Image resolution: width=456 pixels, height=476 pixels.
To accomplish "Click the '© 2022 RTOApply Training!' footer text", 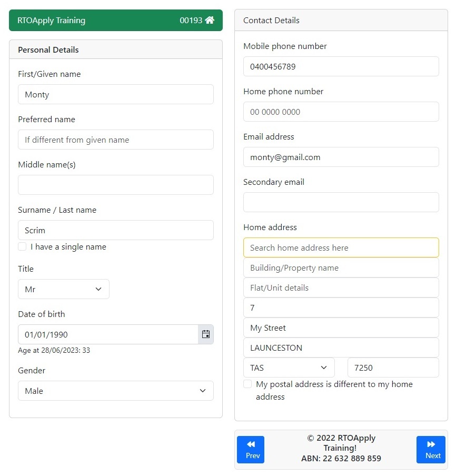I will coord(341,443).
